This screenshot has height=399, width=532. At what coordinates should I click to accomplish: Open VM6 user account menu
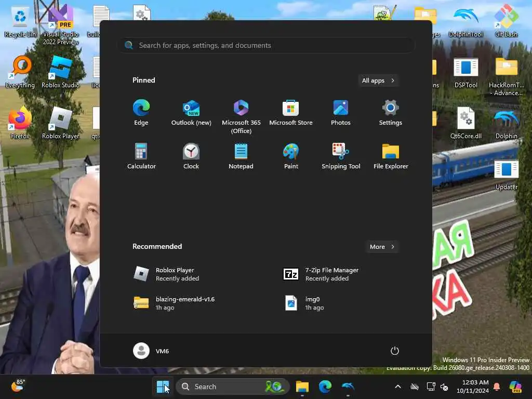(151, 351)
